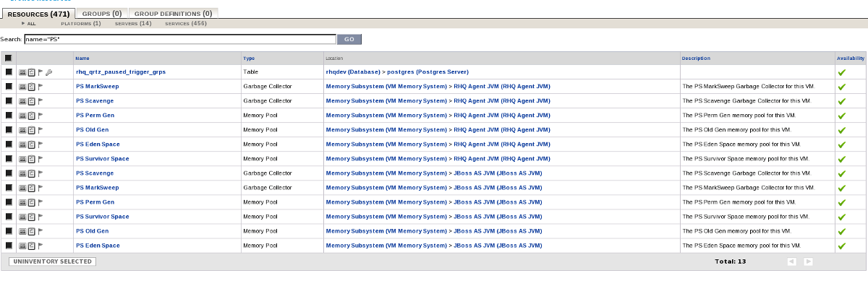Check the box for rhq_qrtz_paused_trigger_grps
The width and height of the screenshot is (868, 281).
click(x=9, y=72)
